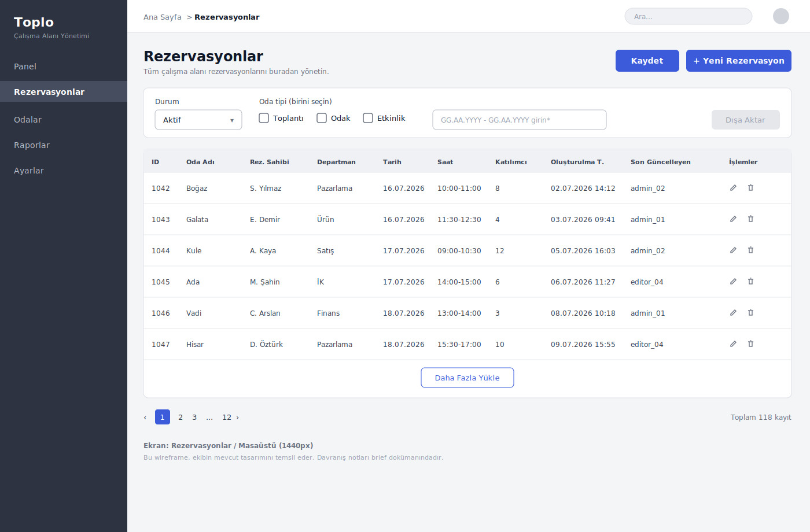Go to pagination page 3
The image size is (810, 532).
click(x=194, y=418)
